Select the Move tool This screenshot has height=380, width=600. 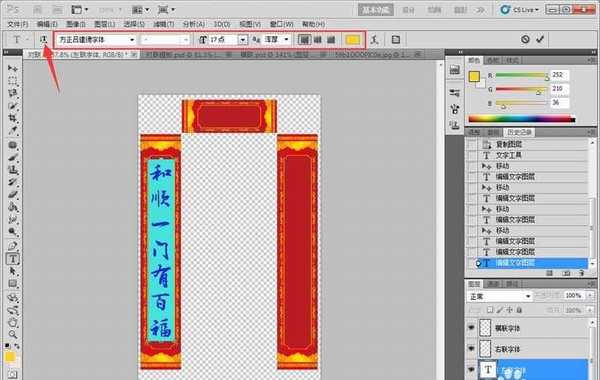coord(13,68)
